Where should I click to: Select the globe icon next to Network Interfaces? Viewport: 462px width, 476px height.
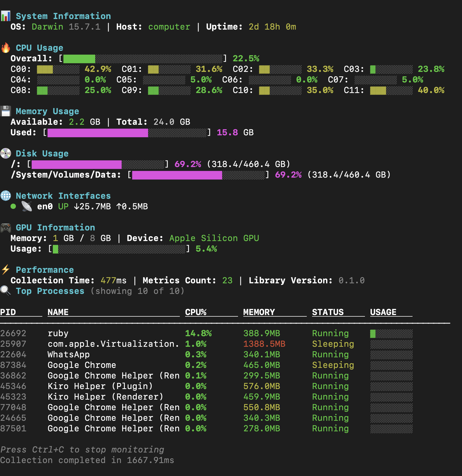point(6,196)
